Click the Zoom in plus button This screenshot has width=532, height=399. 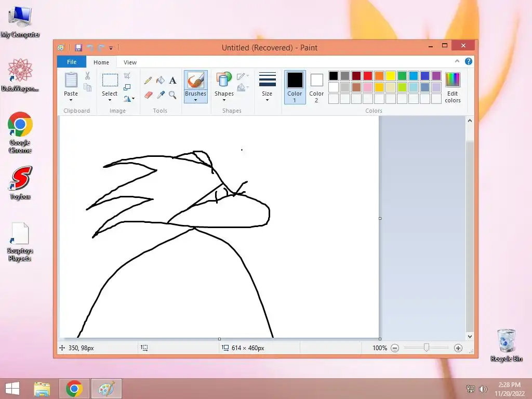click(x=458, y=348)
